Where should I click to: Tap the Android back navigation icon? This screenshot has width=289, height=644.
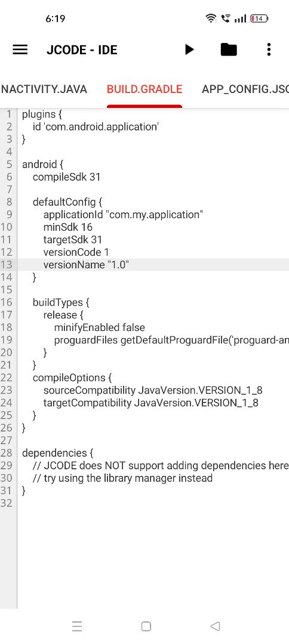(x=214, y=626)
